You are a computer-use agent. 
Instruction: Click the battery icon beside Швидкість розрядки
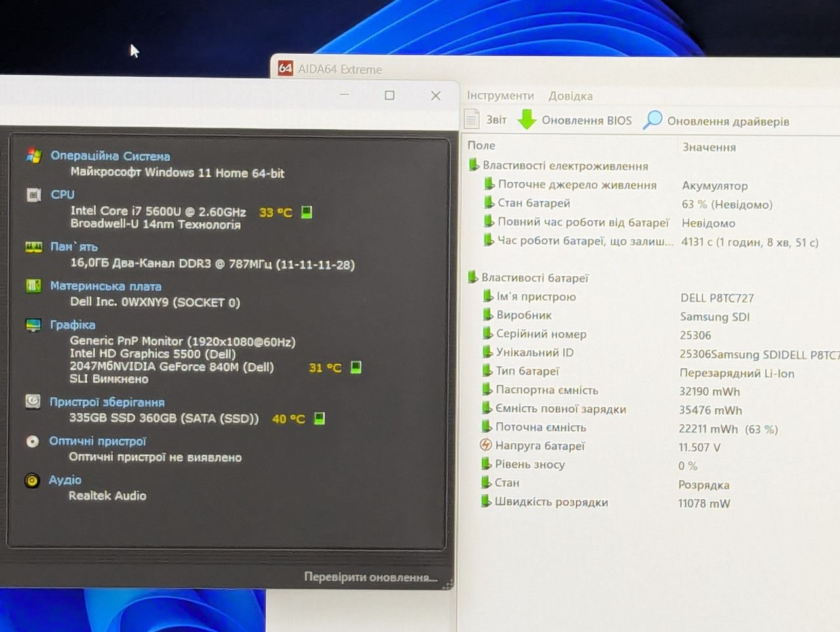pyautogui.click(x=486, y=501)
